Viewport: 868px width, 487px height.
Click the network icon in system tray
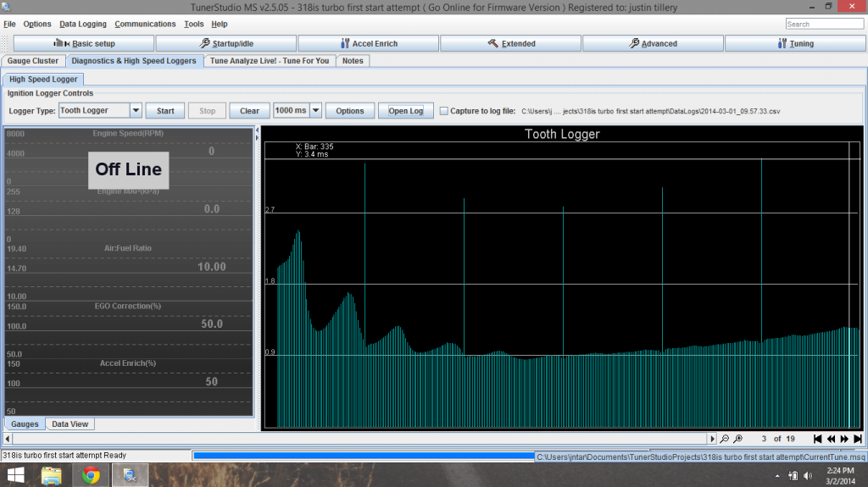(x=793, y=476)
